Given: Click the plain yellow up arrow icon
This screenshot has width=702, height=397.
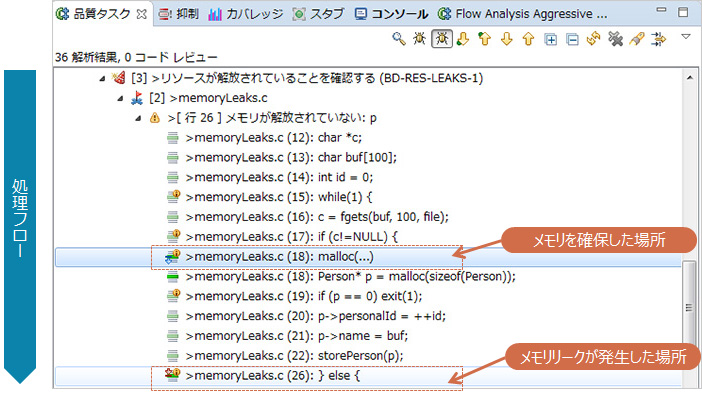Looking at the screenshot, I should coord(528,39).
